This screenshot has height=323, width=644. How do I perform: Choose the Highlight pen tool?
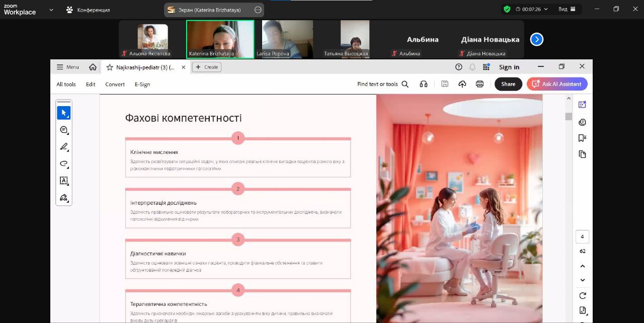click(x=63, y=147)
